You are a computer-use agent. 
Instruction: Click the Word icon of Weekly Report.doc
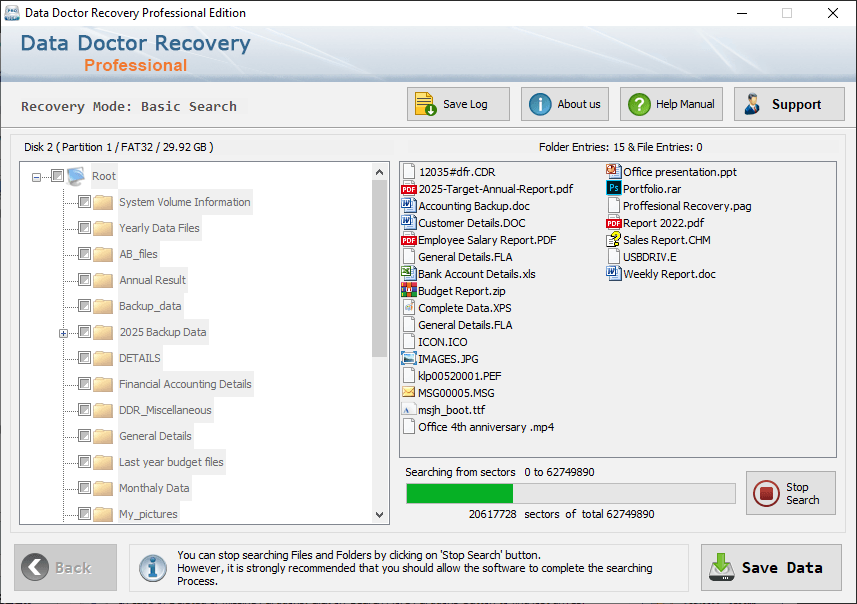click(613, 273)
